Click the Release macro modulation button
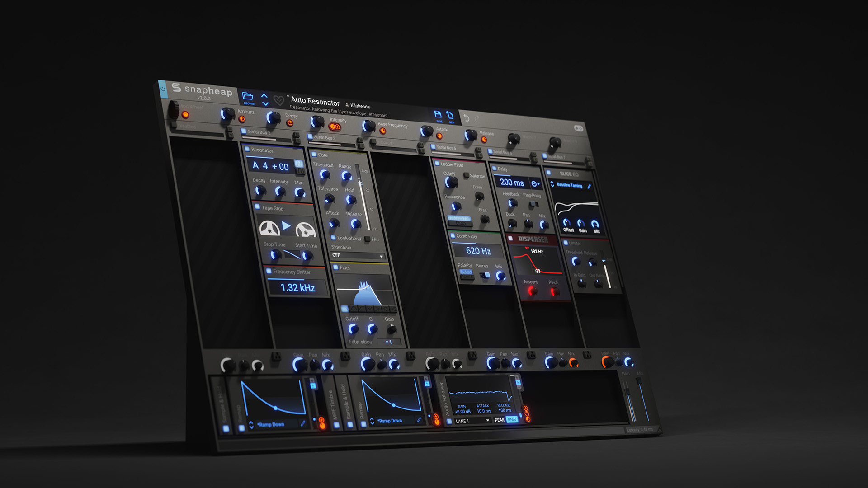This screenshot has width=868, height=488. point(484,140)
